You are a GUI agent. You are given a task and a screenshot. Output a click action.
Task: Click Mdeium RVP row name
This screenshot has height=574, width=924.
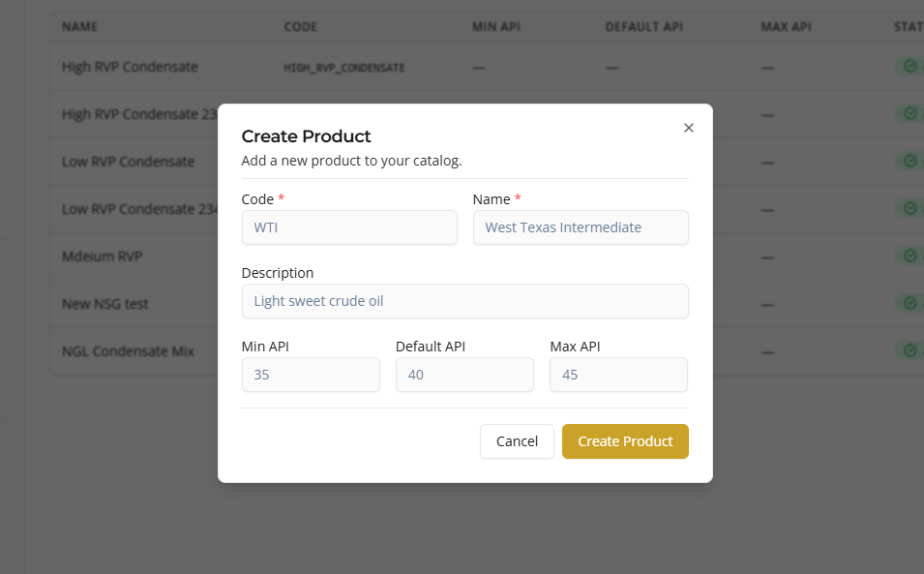point(102,257)
